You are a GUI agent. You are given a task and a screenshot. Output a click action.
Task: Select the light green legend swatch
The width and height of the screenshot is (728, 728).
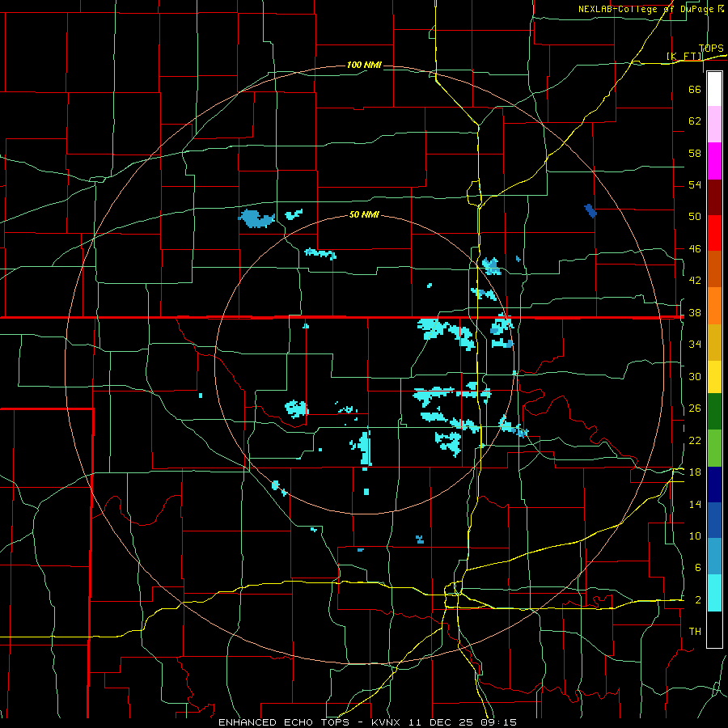(x=714, y=448)
